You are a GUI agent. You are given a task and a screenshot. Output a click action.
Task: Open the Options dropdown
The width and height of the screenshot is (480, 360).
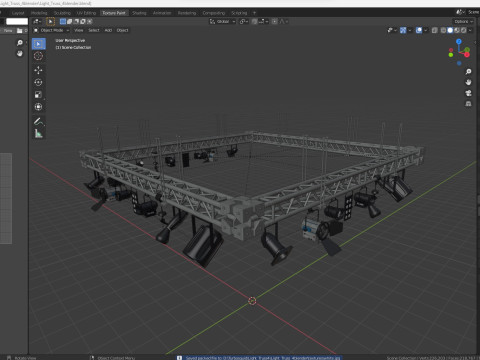coord(464,22)
